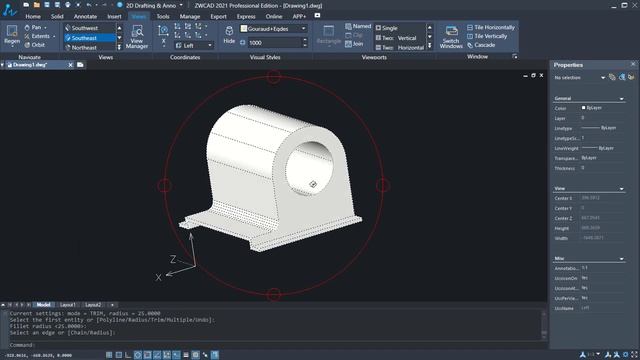Click the Regen button in Navigate panel
Viewport: 640px width, 360px height.
[x=12, y=35]
